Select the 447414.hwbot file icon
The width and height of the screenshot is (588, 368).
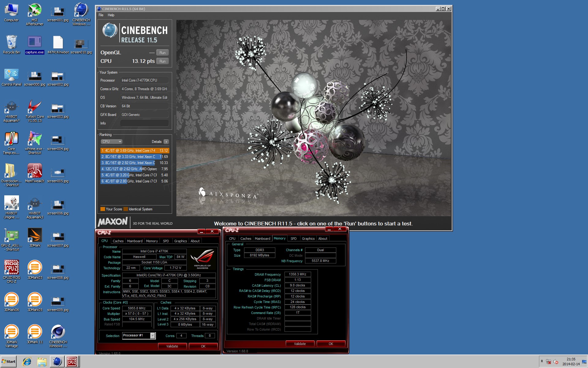(x=58, y=45)
